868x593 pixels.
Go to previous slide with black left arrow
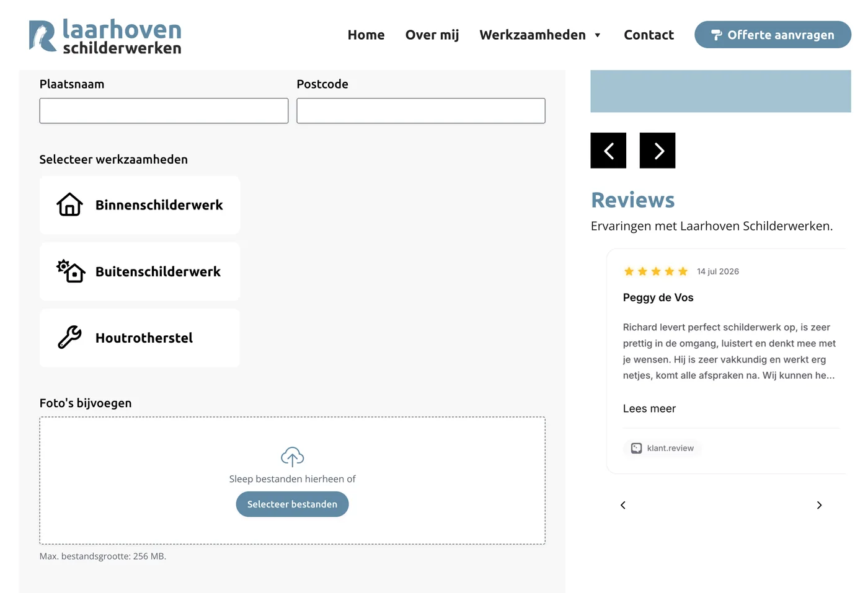[x=608, y=151]
